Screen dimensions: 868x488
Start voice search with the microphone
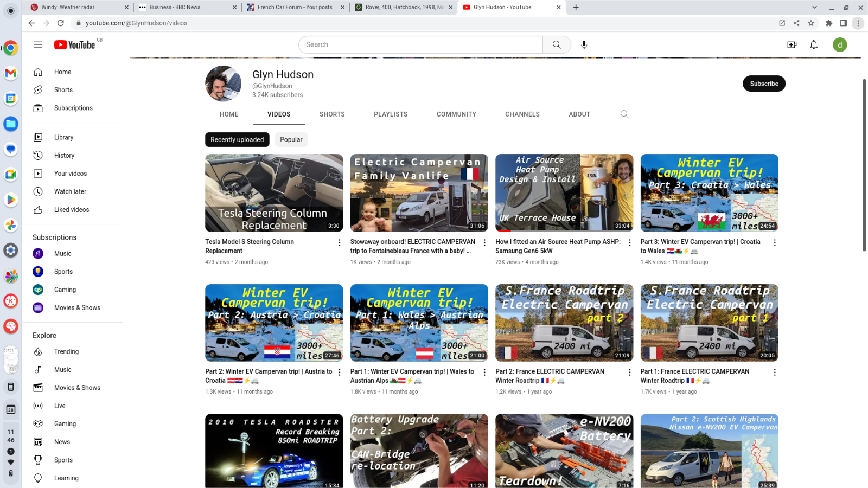click(x=584, y=44)
